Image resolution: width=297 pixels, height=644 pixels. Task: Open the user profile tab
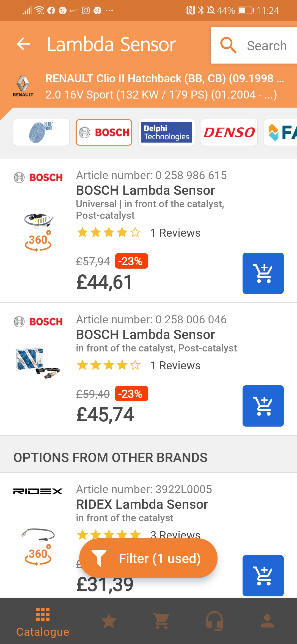tap(267, 621)
